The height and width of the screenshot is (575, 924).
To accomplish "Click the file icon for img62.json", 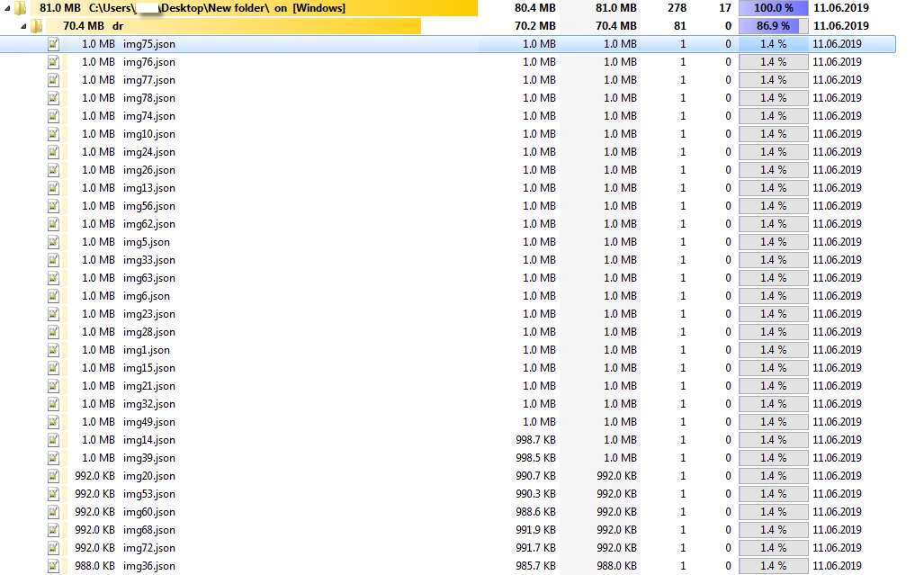I will coord(54,224).
